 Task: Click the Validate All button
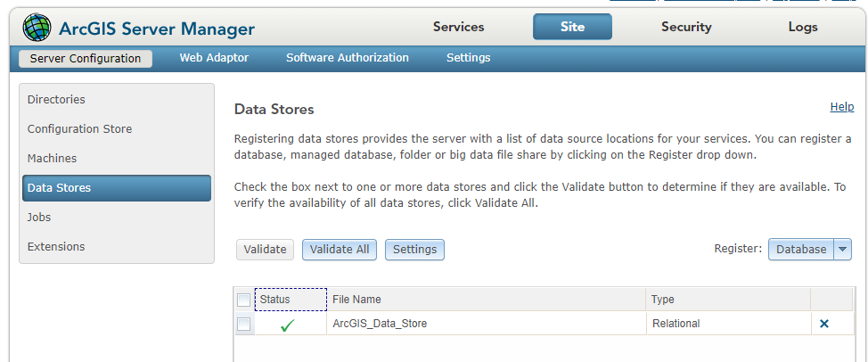tap(340, 250)
